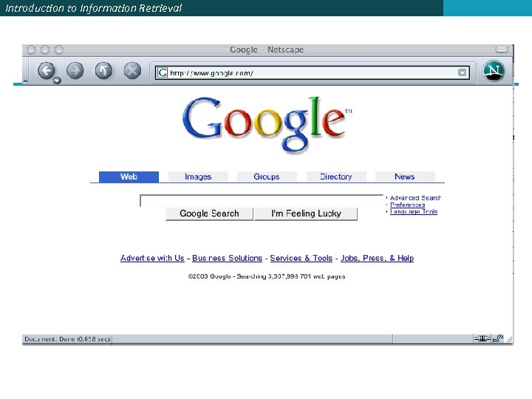Image resolution: width=532 pixels, height=399 pixels.
Task: Open the News tab
Action: 405,177
